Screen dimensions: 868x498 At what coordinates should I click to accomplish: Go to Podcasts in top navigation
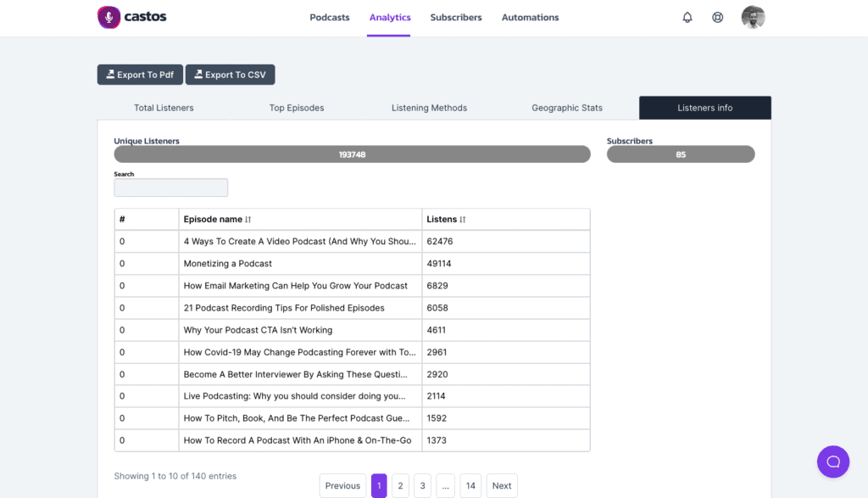tap(330, 17)
